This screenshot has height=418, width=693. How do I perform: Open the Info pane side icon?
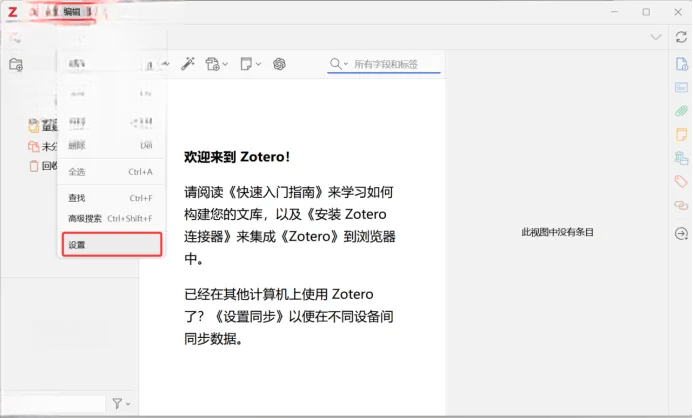click(682, 64)
